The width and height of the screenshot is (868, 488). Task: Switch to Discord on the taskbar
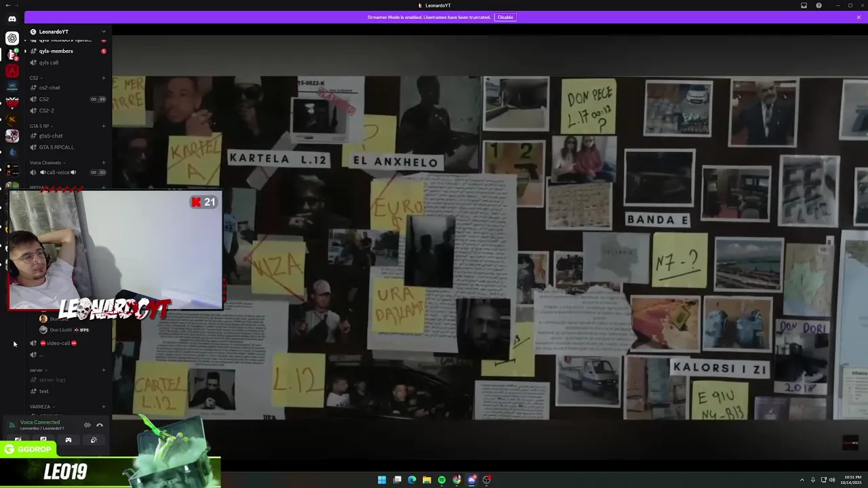click(x=472, y=480)
